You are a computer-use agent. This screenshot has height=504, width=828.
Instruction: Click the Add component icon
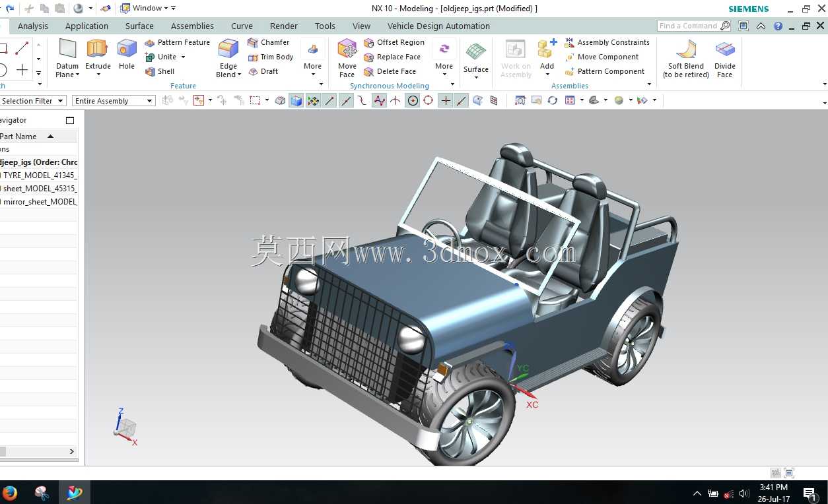click(547, 49)
